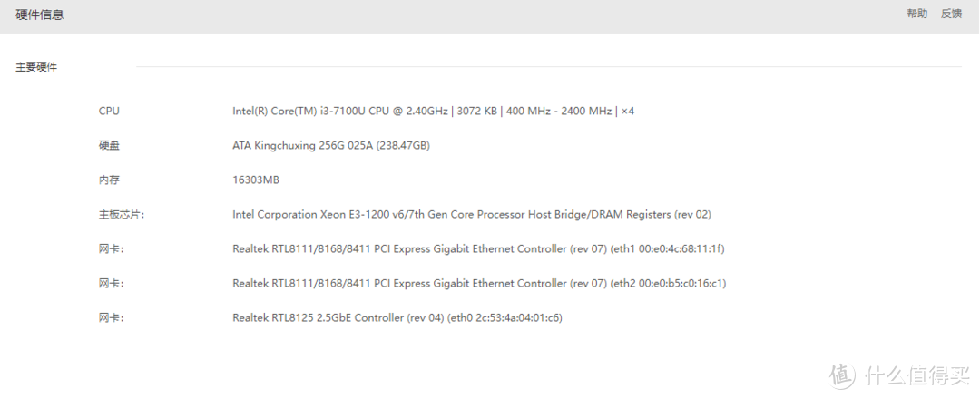This screenshot has width=980, height=399.
Task: Click the 16303MB memory value
Action: tap(256, 180)
